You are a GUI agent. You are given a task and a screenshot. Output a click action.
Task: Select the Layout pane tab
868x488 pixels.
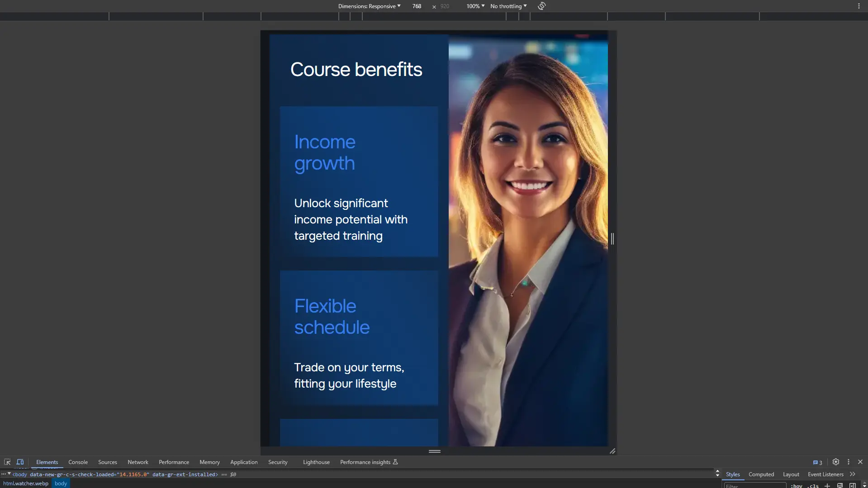point(791,474)
